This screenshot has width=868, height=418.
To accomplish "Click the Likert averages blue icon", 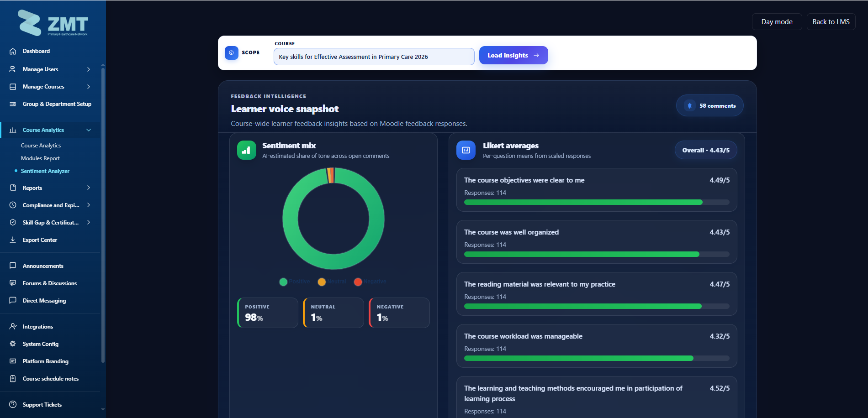I will pos(466,150).
